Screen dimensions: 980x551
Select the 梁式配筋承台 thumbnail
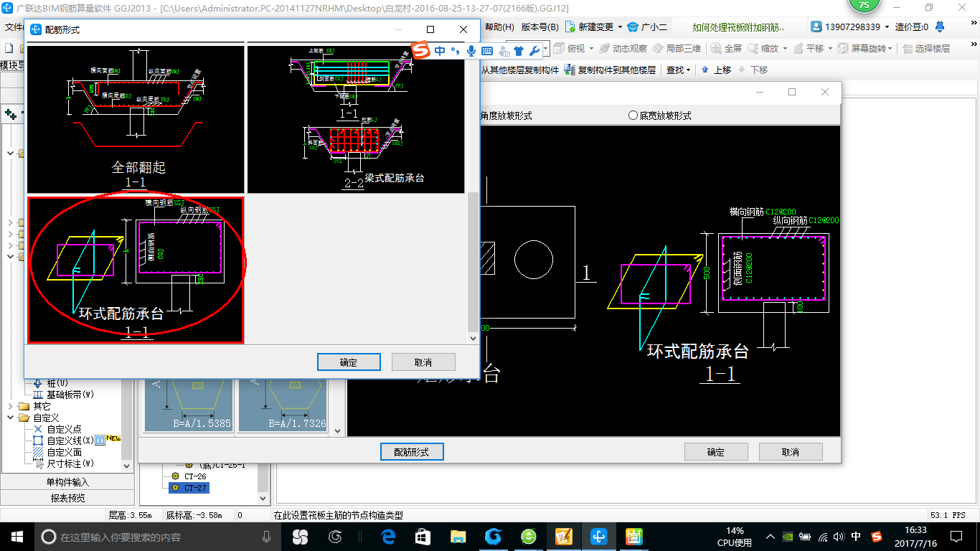[x=356, y=118]
